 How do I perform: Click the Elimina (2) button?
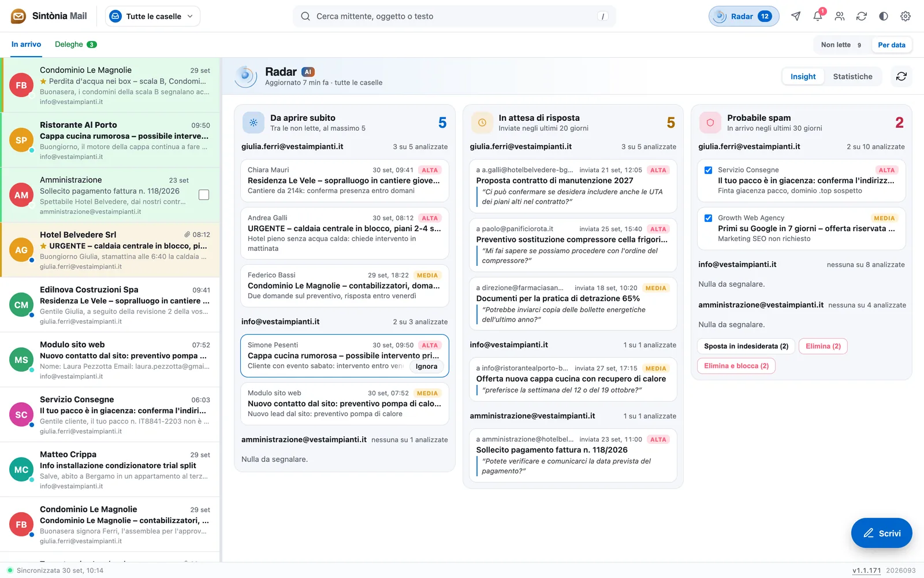click(823, 346)
